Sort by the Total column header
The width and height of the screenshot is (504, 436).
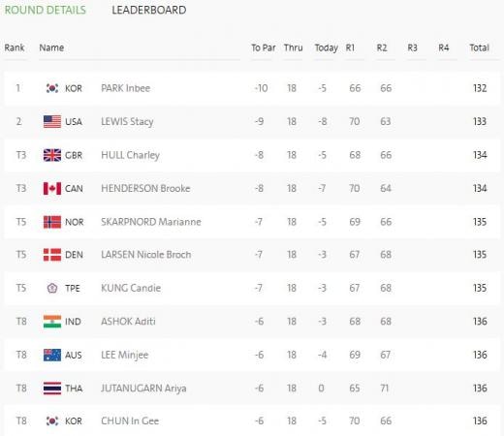coord(480,47)
